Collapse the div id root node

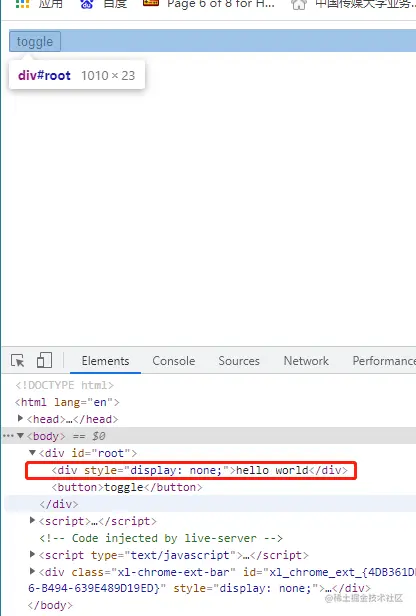(x=33, y=453)
